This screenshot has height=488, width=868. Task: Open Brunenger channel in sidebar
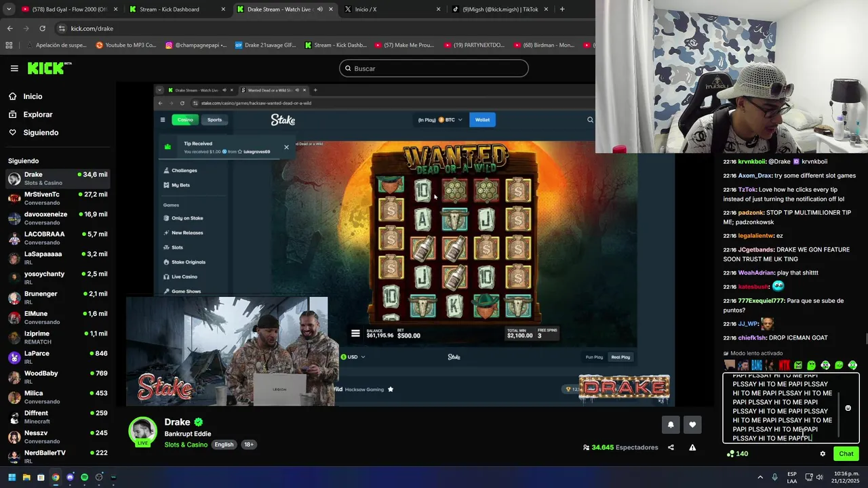(x=58, y=298)
